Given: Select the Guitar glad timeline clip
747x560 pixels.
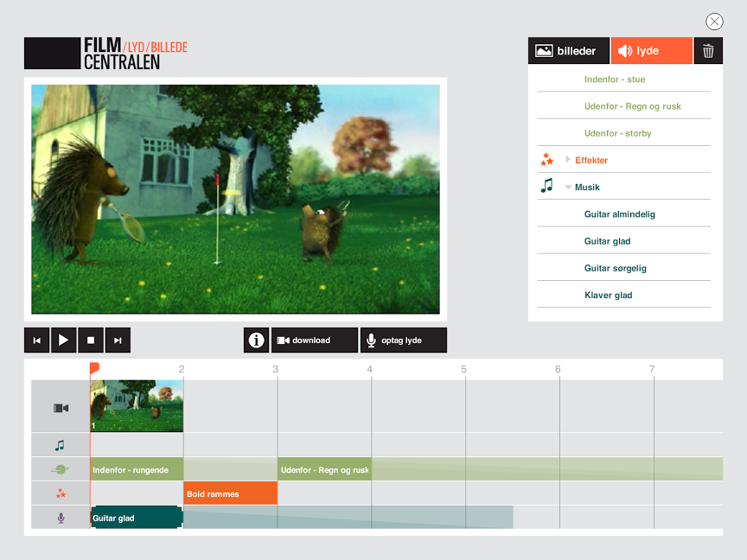Looking at the screenshot, I should point(137,518).
